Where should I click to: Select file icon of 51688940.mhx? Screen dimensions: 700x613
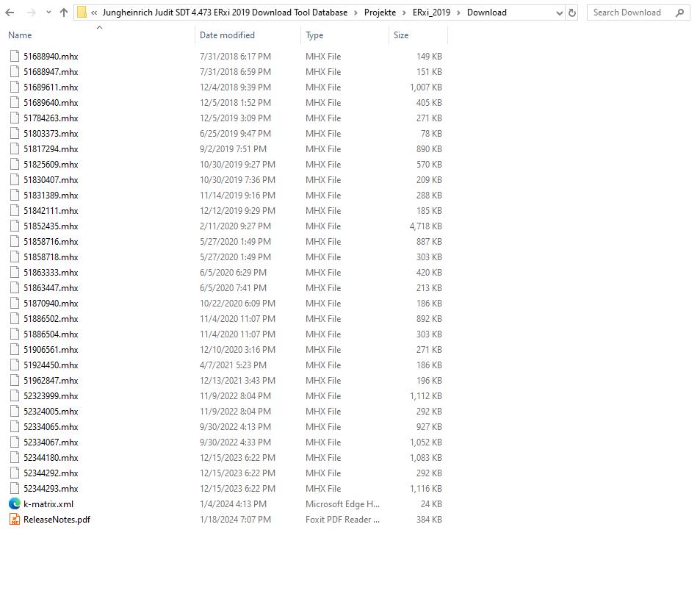coord(15,57)
